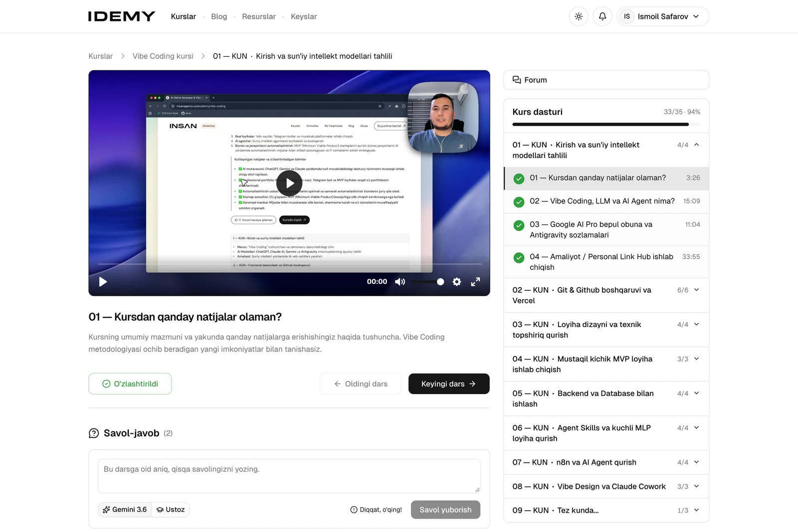Click the IDEMY logo

coord(122,16)
